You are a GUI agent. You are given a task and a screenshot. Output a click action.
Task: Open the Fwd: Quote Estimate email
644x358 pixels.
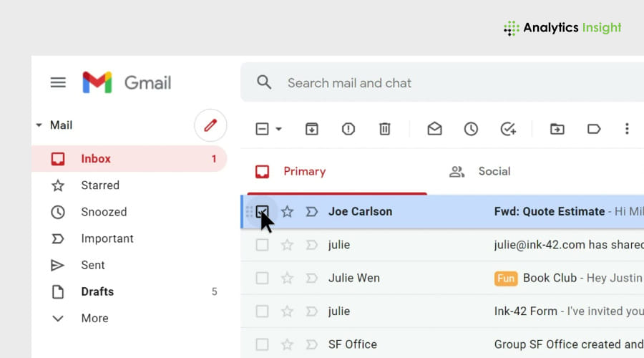point(550,212)
